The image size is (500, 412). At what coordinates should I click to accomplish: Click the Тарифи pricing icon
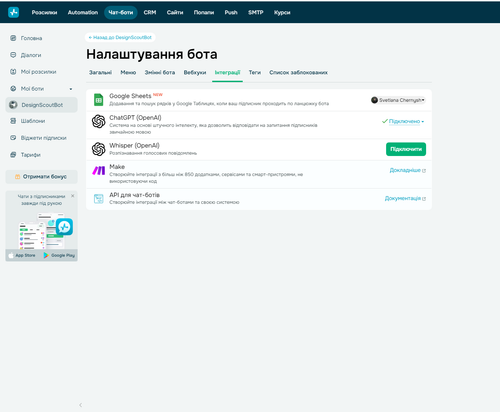point(13,155)
